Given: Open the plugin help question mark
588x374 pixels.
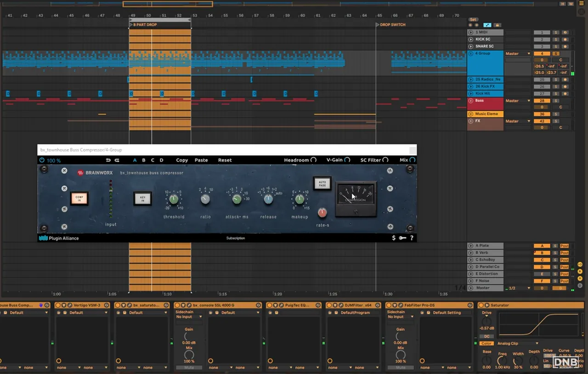Looking at the screenshot, I should [412, 238].
